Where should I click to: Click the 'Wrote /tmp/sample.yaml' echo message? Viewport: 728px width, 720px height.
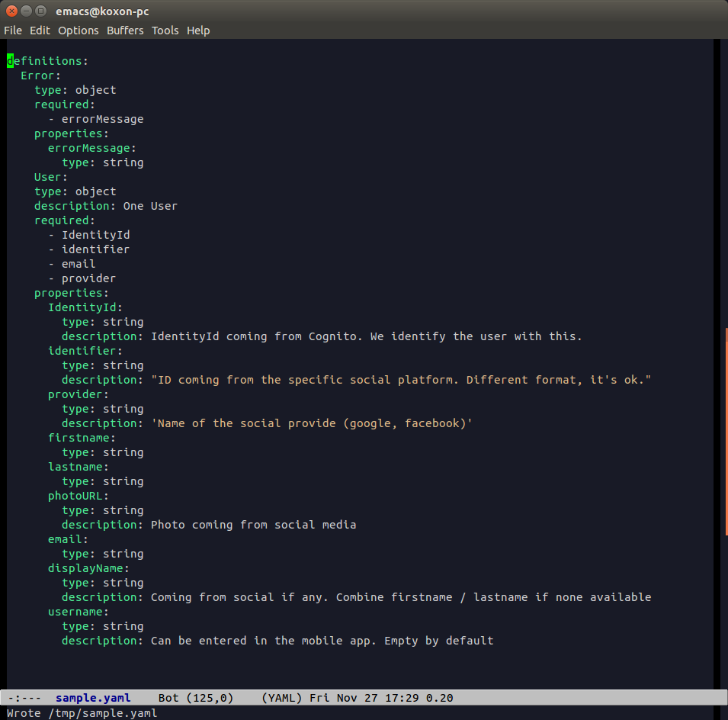point(82,713)
